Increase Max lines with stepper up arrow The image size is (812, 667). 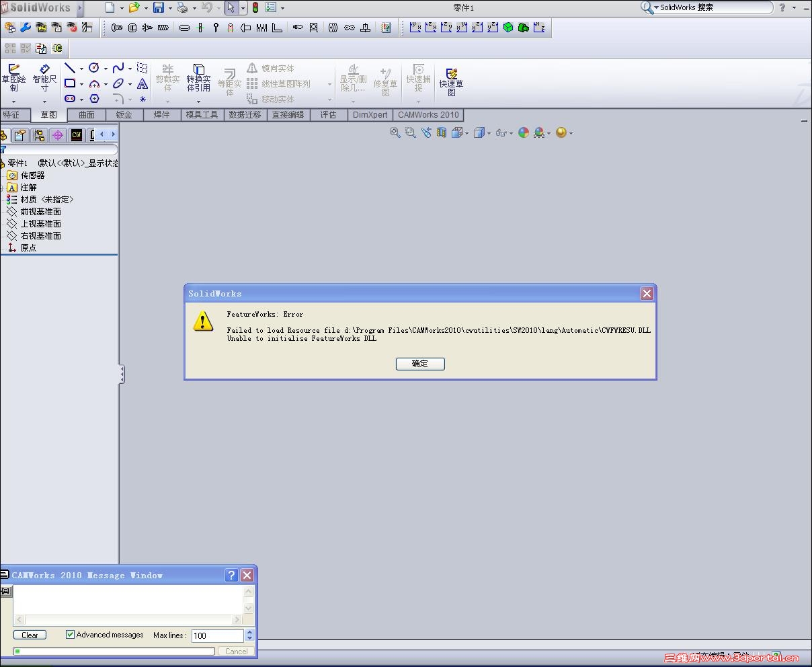coord(250,632)
